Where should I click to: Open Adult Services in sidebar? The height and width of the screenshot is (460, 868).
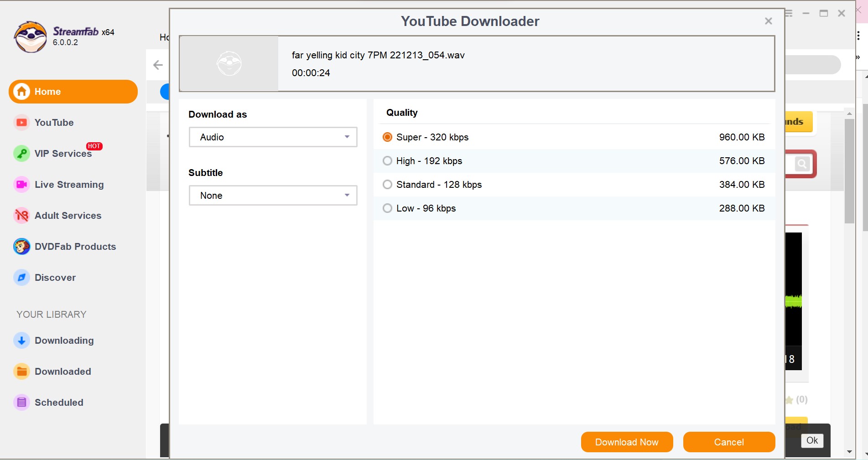(68, 216)
